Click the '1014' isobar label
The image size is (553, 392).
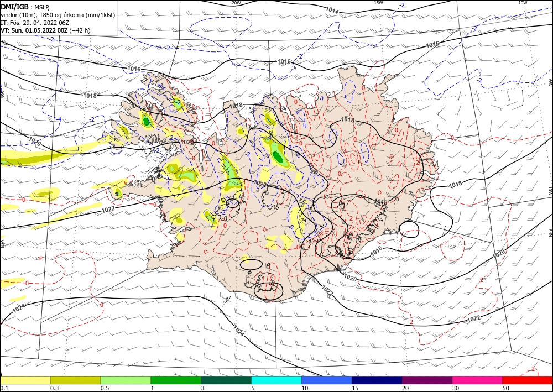pyautogui.click(x=332, y=10)
